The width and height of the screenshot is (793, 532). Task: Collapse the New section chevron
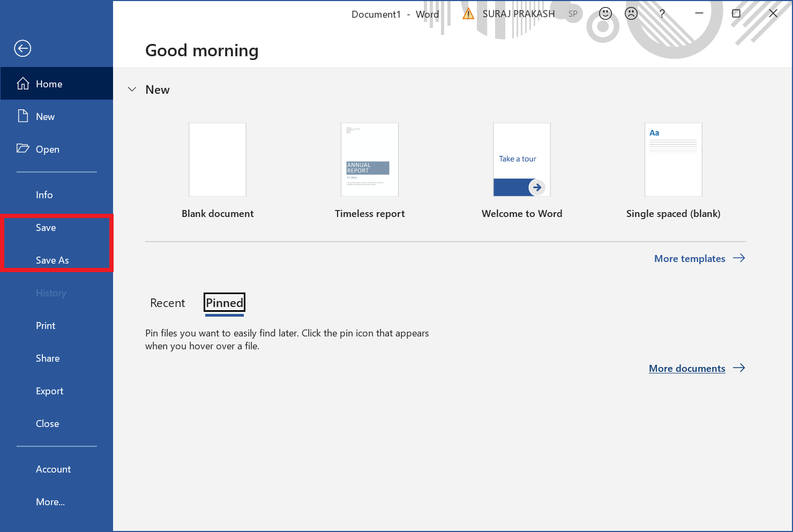[132, 89]
